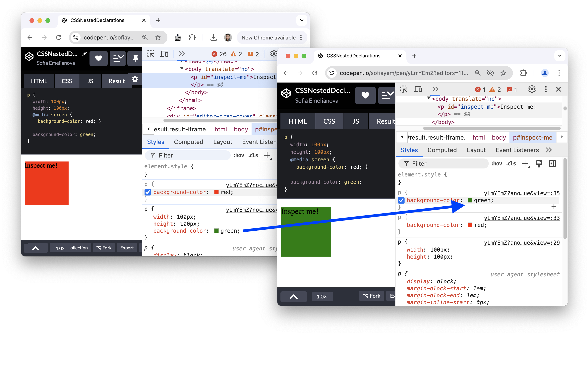Select the Computed tab in DevTools panel

(442, 150)
